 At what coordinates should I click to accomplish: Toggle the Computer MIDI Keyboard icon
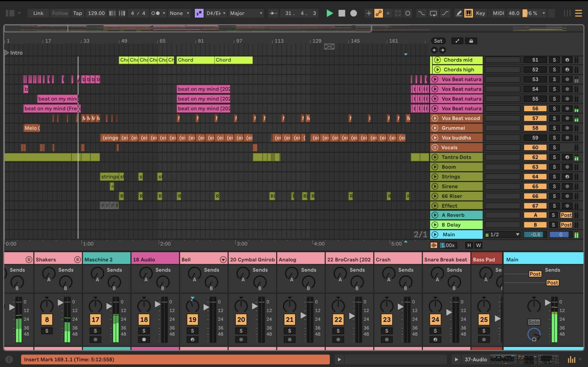coord(469,13)
